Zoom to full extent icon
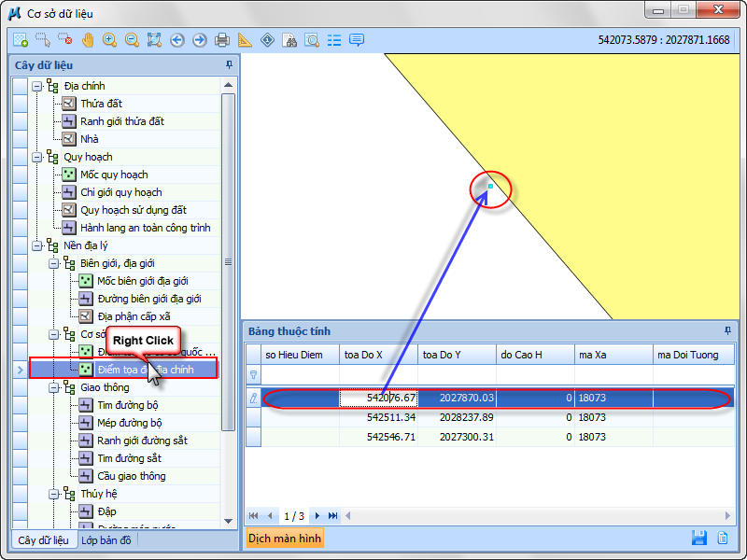The width and height of the screenshot is (747, 560). click(155, 40)
